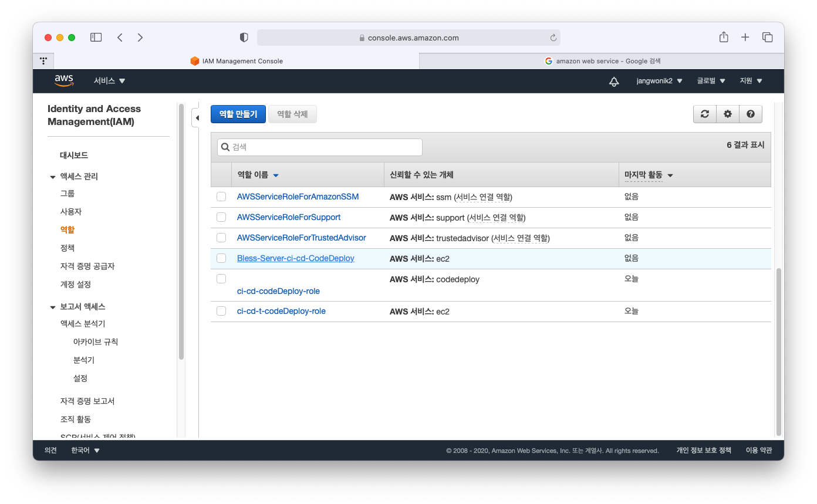Open 자격 증명 공급자 in the sidebar

point(87,266)
